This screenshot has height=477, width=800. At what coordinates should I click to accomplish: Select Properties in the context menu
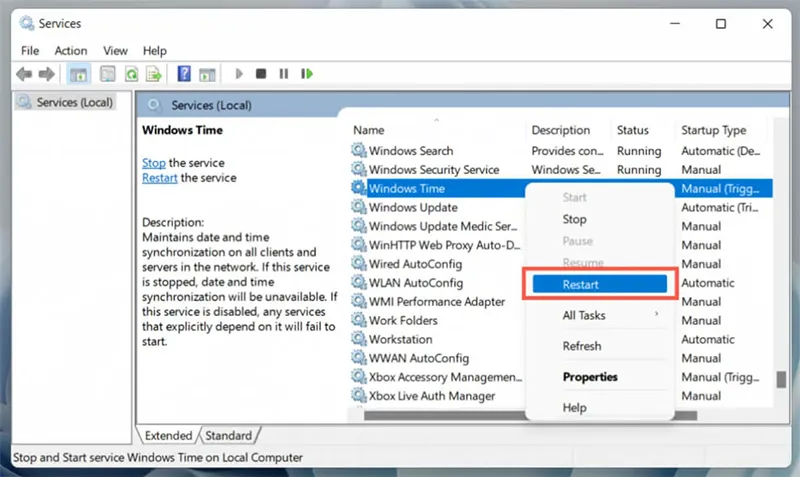(590, 377)
